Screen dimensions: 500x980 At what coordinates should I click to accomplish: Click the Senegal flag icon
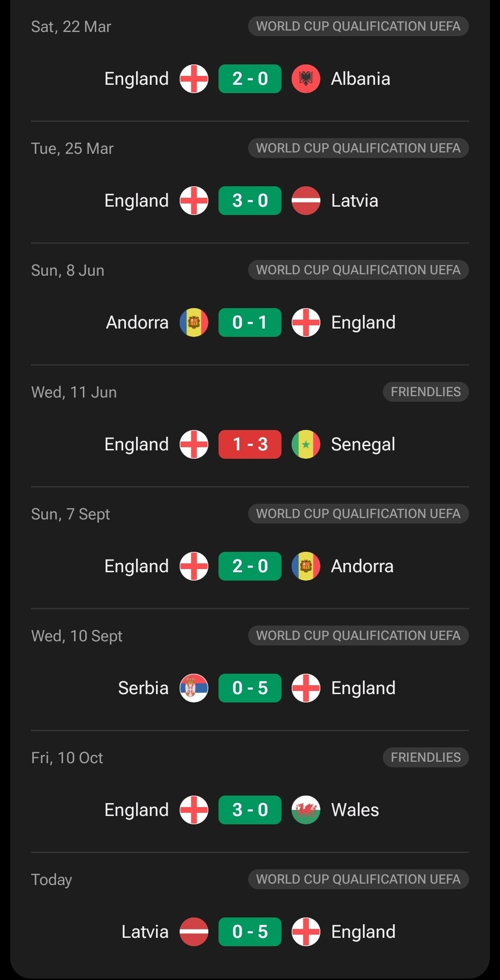306,444
